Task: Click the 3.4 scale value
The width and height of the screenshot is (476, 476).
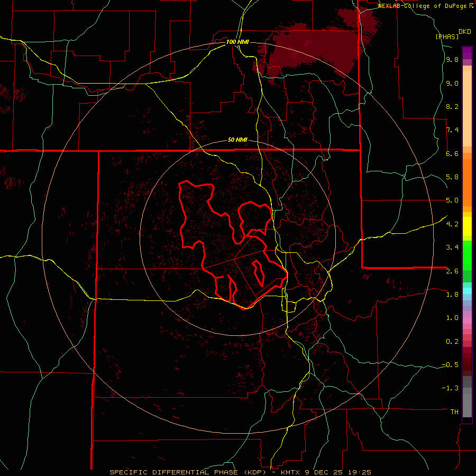Action: 452,248
